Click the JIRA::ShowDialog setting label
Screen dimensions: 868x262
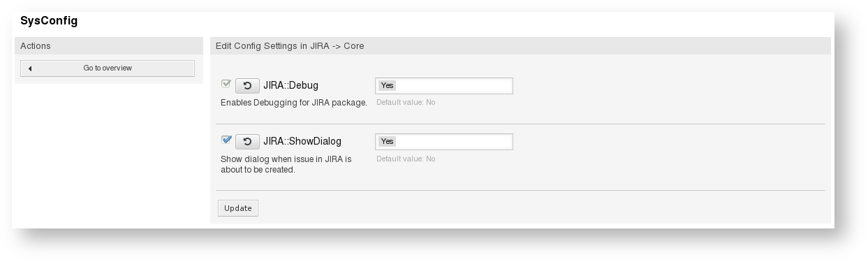click(302, 141)
